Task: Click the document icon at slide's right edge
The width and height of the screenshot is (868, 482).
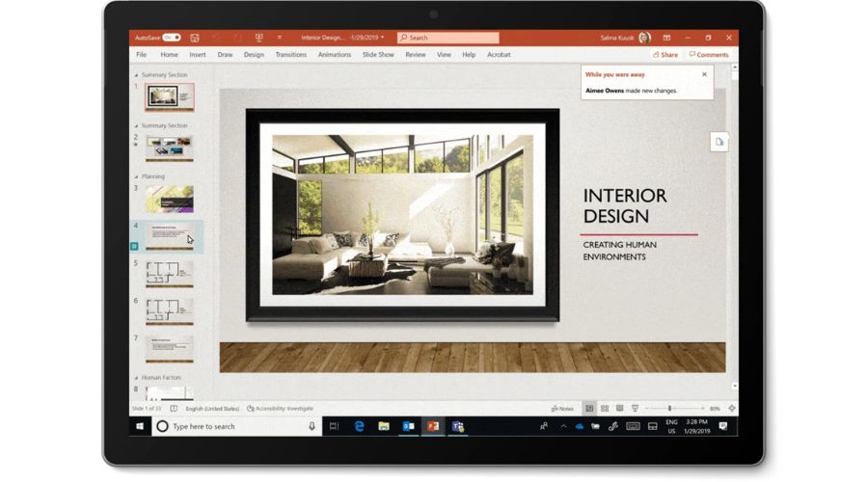Action: pos(719,143)
